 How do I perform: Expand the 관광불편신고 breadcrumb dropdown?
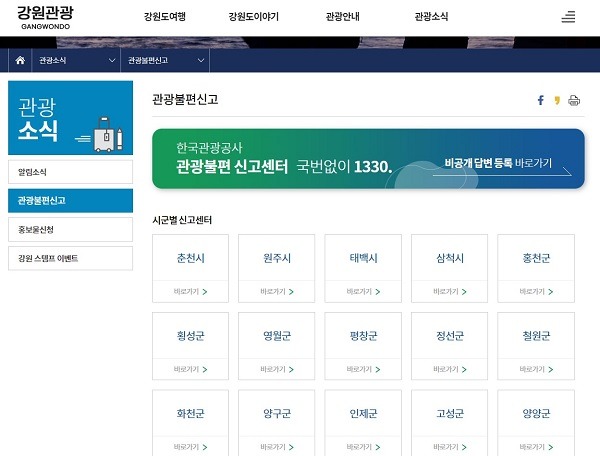[x=201, y=61]
